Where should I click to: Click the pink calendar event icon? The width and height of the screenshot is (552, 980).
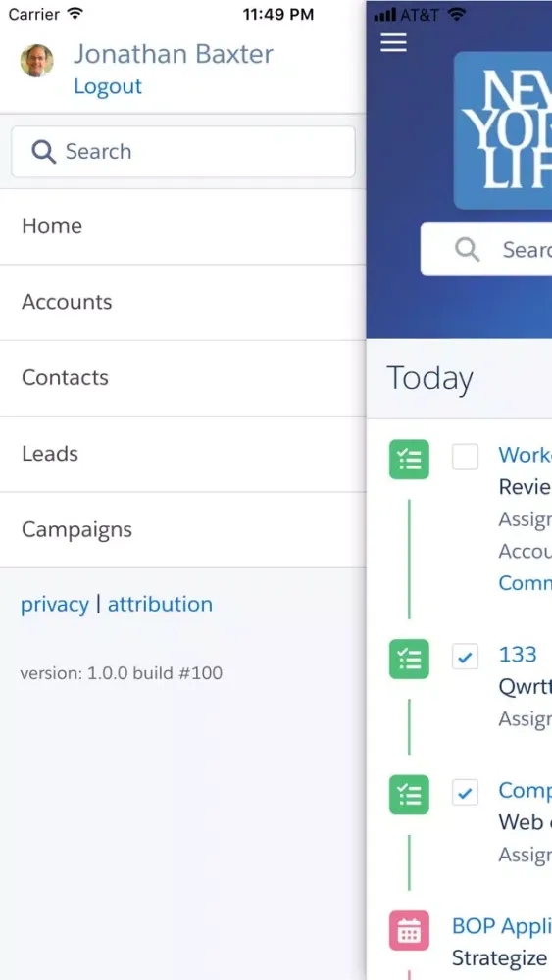pyautogui.click(x=410, y=931)
